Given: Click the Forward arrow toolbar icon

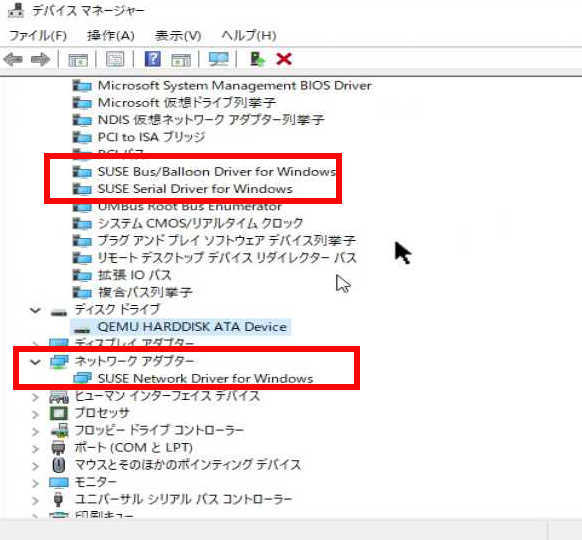Looking at the screenshot, I should point(40,59).
